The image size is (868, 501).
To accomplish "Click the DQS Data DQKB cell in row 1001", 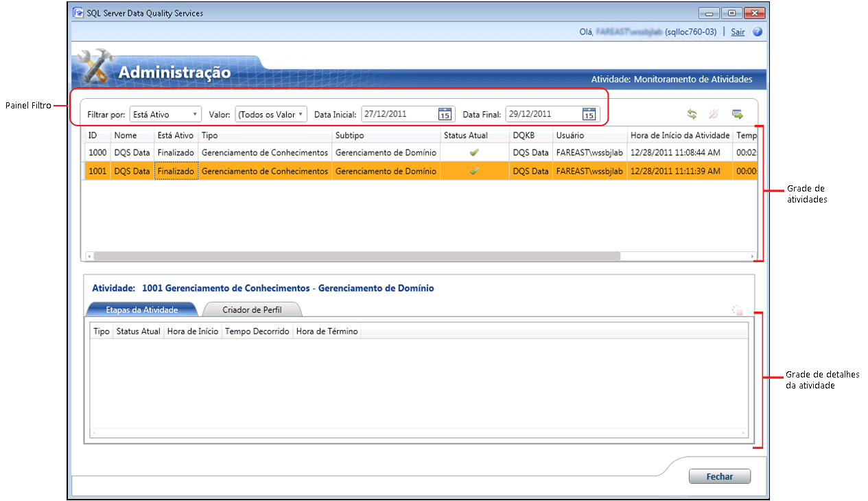I will pos(531,171).
